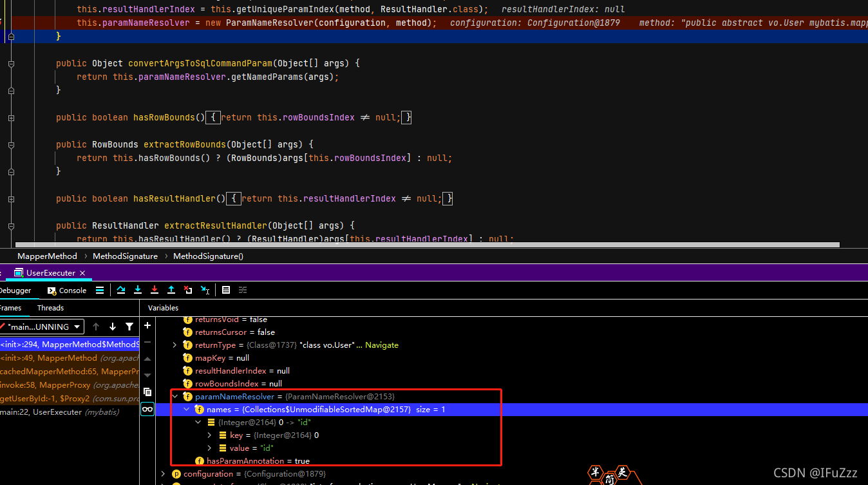
Task: Select the main:22, UserExecuter stack frame
Action: (x=41, y=412)
